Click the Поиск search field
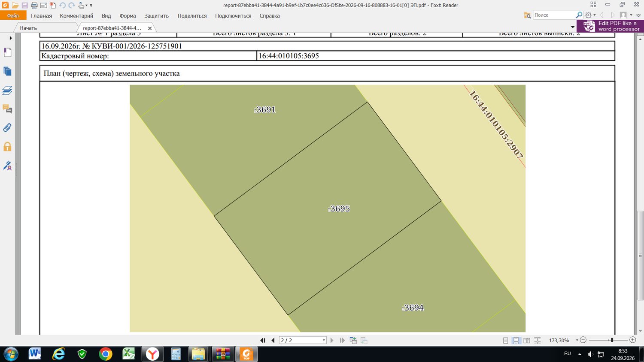 coord(554,15)
